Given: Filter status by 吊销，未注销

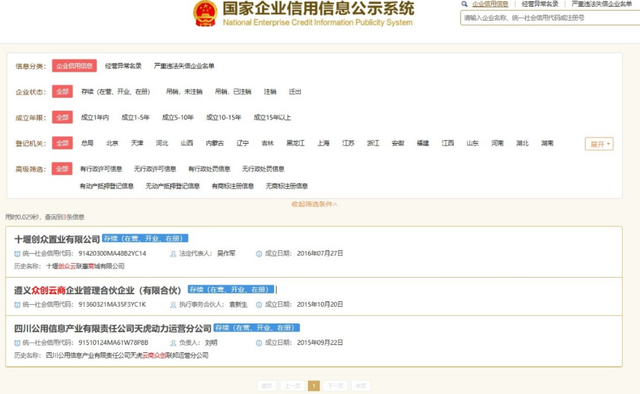Looking at the screenshot, I should pos(184,91).
